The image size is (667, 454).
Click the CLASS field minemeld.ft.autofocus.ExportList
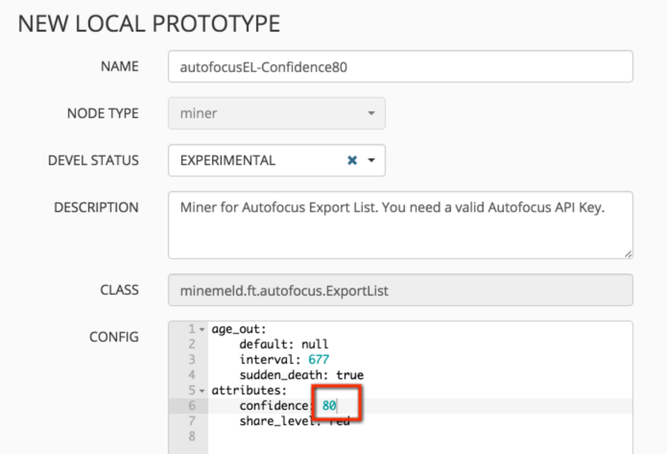[400, 291]
